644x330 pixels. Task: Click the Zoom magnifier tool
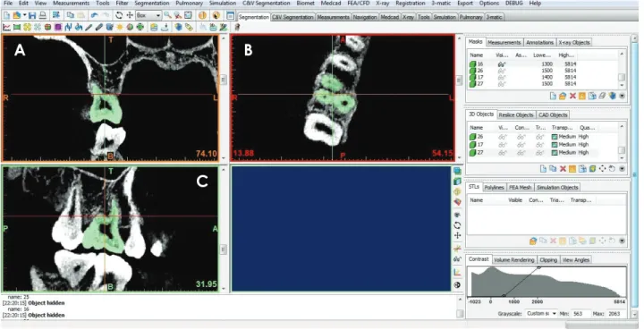pyautogui.click(x=167, y=15)
